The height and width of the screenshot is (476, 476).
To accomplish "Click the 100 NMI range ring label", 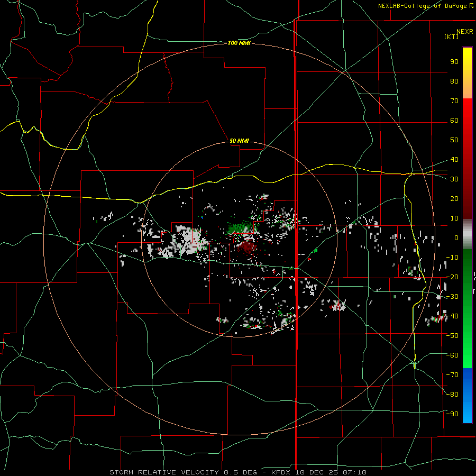I will [239, 43].
